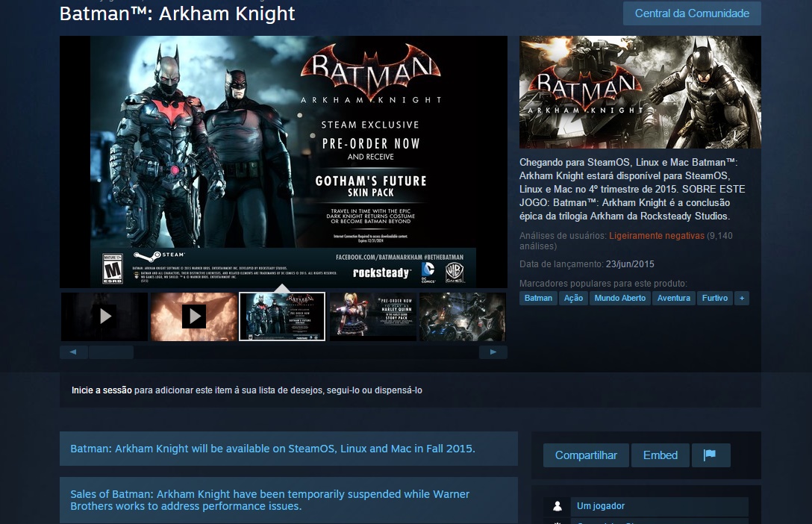This screenshot has height=524, width=812.
Task: Click the flag report icon button
Action: click(x=710, y=455)
